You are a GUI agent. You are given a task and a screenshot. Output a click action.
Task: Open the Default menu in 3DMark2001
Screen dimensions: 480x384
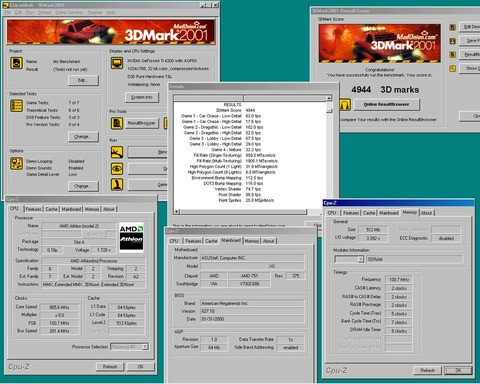click(x=44, y=12)
